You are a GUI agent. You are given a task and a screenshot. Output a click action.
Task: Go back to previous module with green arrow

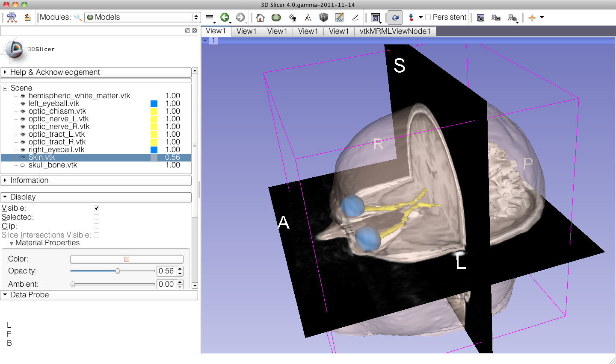point(225,18)
